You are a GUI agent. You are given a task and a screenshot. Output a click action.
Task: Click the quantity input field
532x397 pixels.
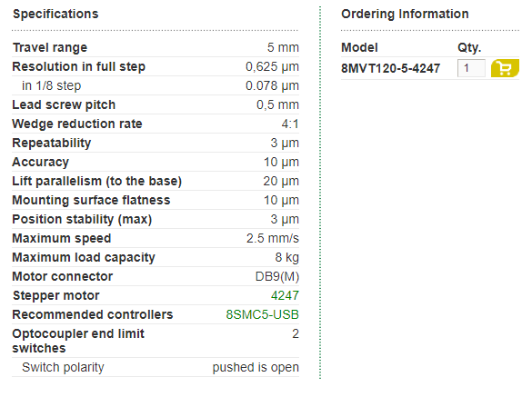[471, 68]
